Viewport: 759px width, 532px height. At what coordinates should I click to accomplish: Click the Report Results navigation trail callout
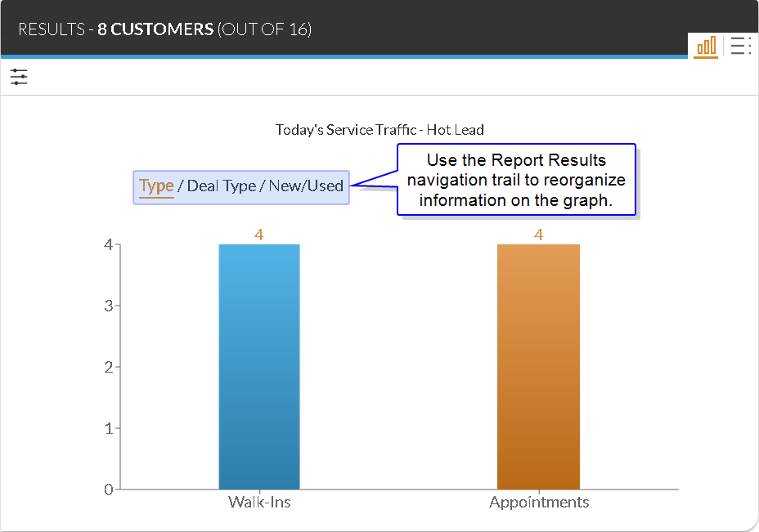pos(516,180)
